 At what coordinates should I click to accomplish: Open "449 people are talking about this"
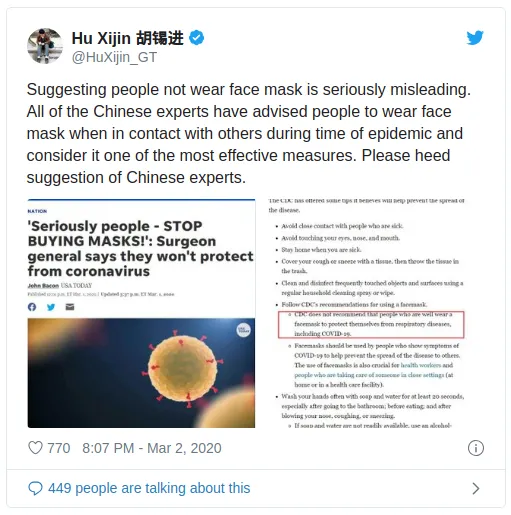149,488
